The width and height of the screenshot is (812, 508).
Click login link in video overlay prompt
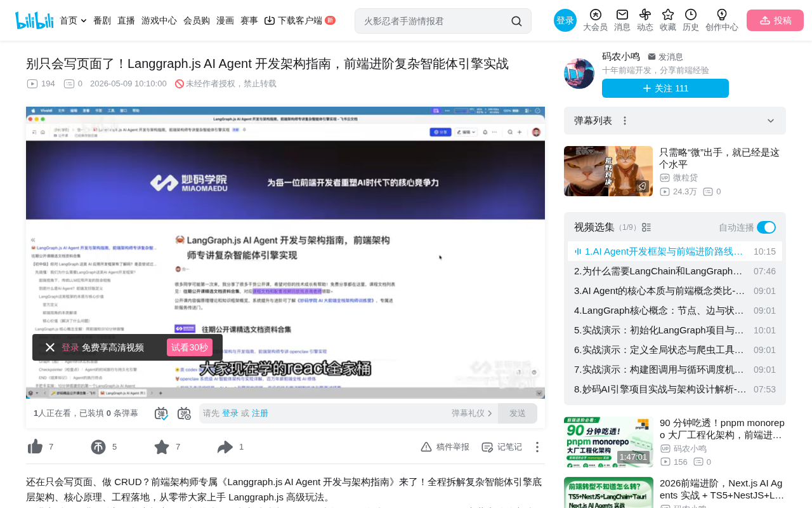pyautogui.click(x=70, y=347)
